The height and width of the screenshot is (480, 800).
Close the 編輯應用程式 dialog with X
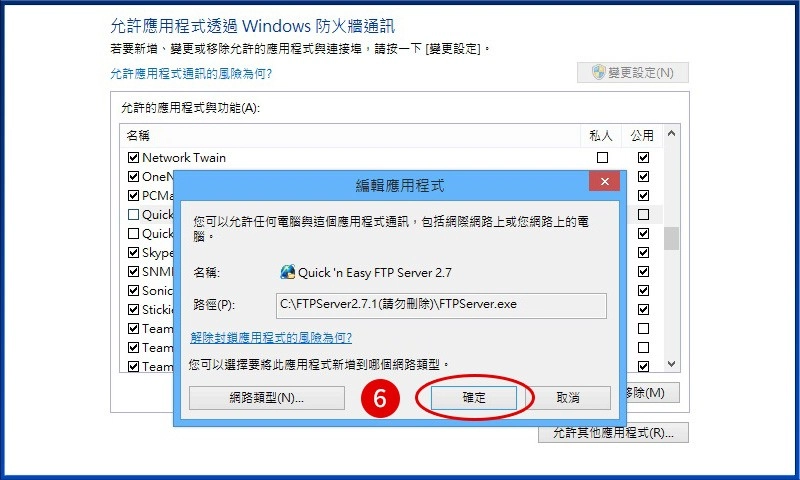click(x=605, y=182)
